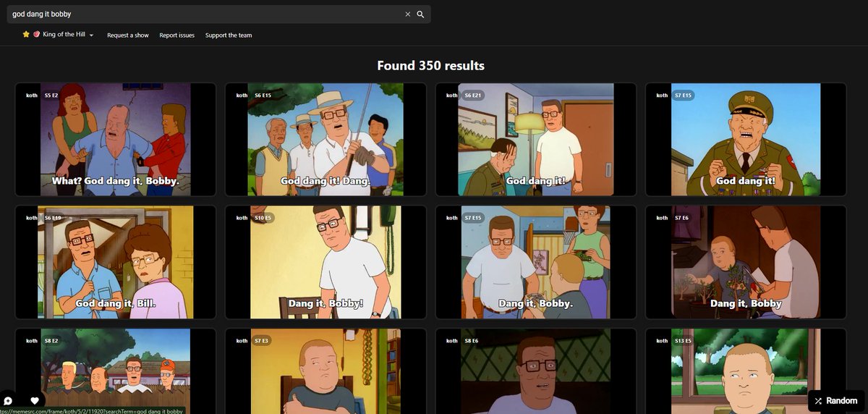
Task: Open the 'Dang it, Bobby' S7 E6 frame
Action: [x=746, y=262]
